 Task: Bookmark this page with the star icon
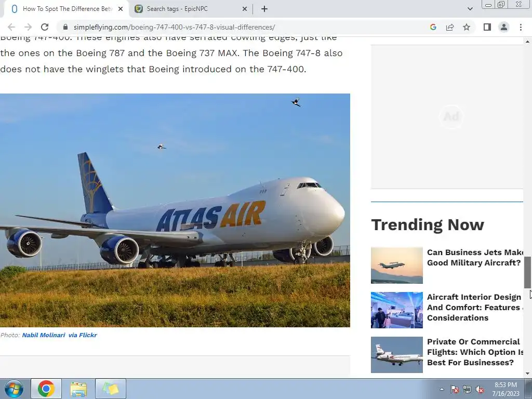(467, 27)
